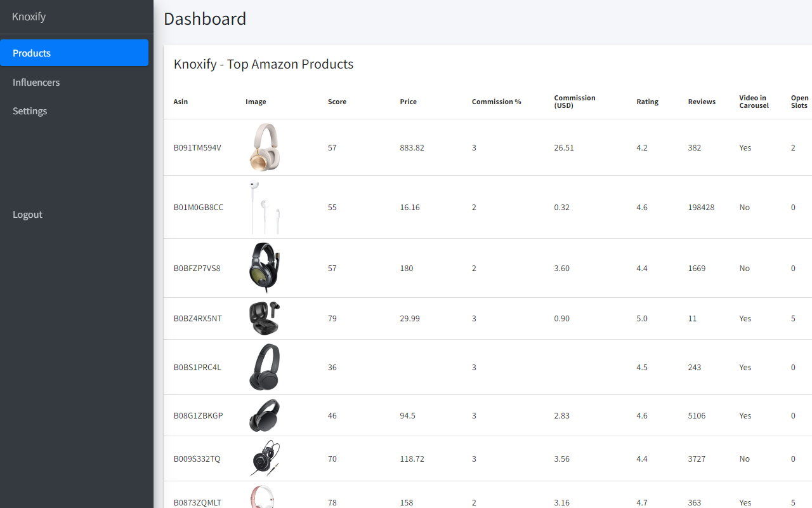Click the reviews count 5106
812x508 pixels.
697,415
